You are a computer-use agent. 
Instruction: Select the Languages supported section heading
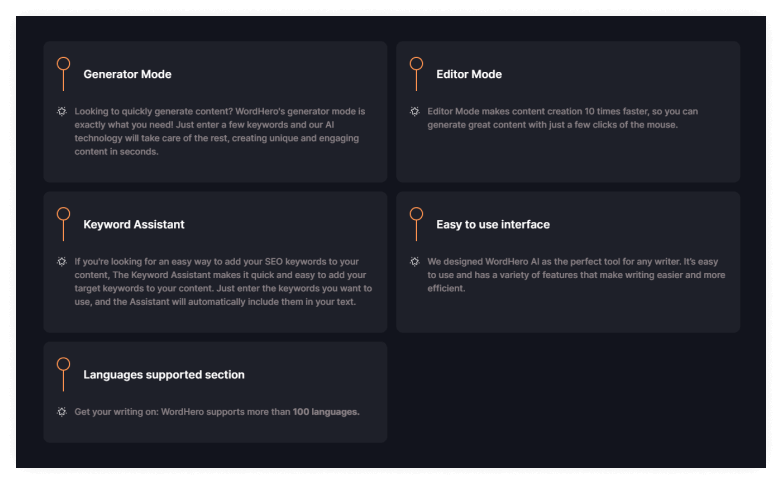click(x=164, y=375)
